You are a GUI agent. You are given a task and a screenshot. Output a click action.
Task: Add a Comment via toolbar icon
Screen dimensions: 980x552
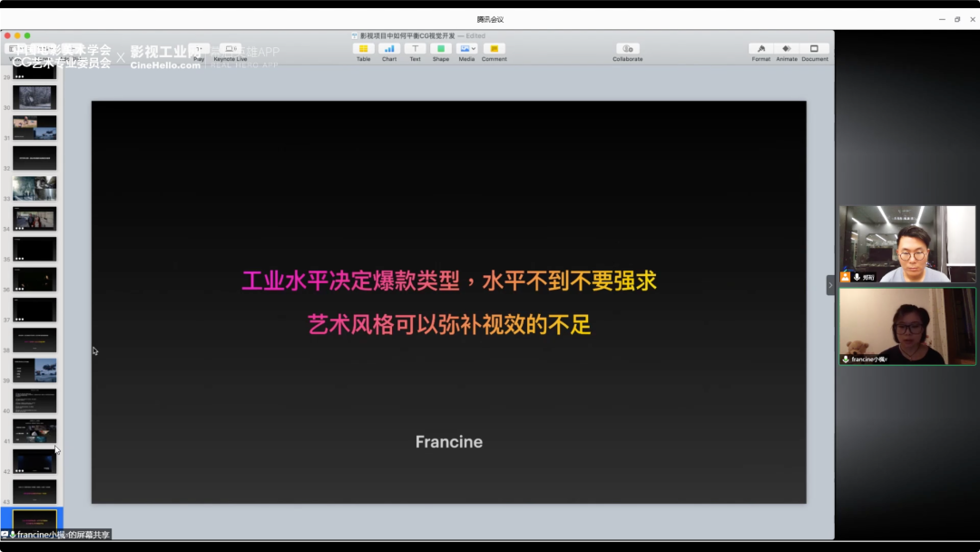[494, 49]
